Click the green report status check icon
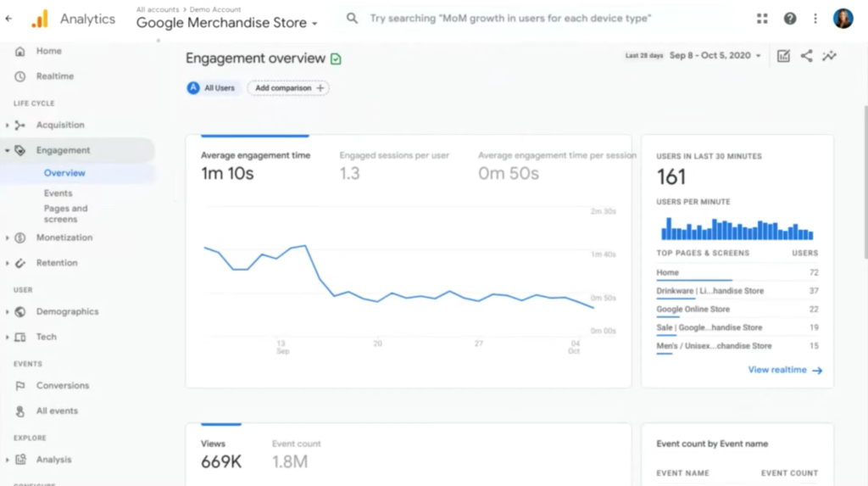This screenshot has height=486, width=868. tap(336, 59)
